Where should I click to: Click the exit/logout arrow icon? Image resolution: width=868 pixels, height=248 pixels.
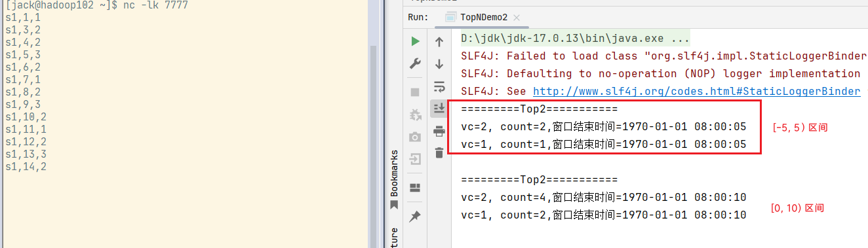point(415,159)
